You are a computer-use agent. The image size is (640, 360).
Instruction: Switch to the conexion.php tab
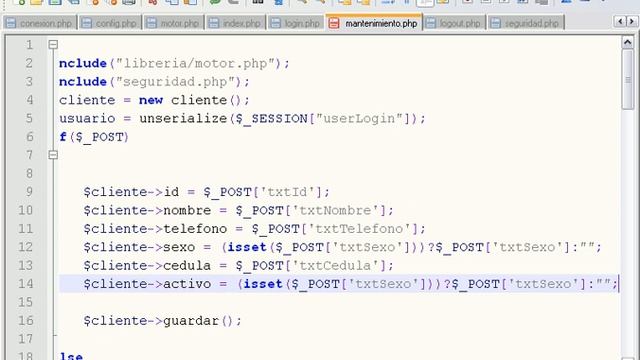pyautogui.click(x=40, y=23)
